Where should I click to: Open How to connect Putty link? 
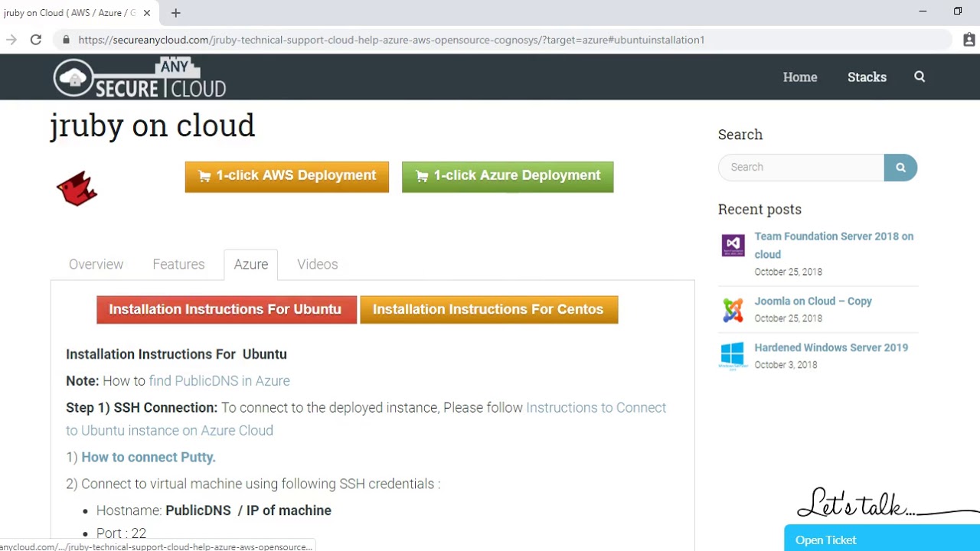pyautogui.click(x=149, y=457)
